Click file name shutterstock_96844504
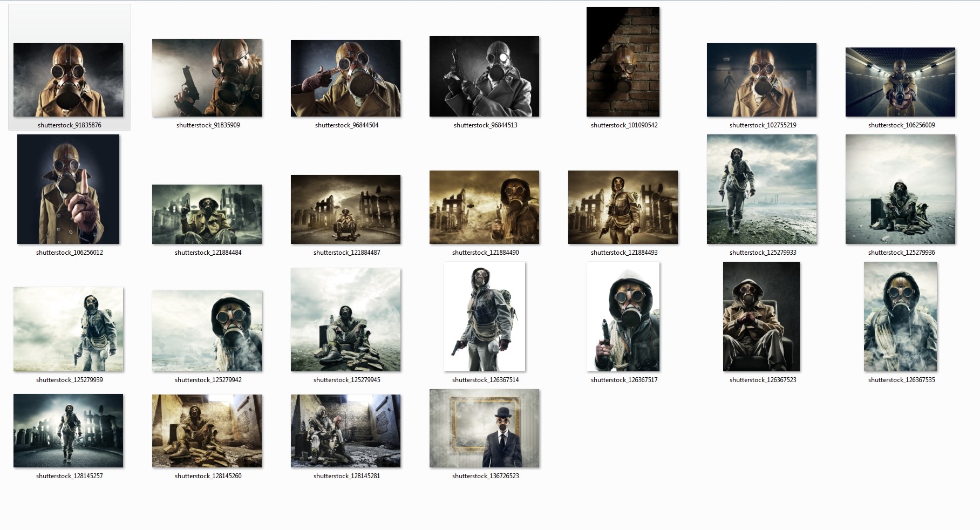This screenshot has height=530, width=980. click(347, 125)
